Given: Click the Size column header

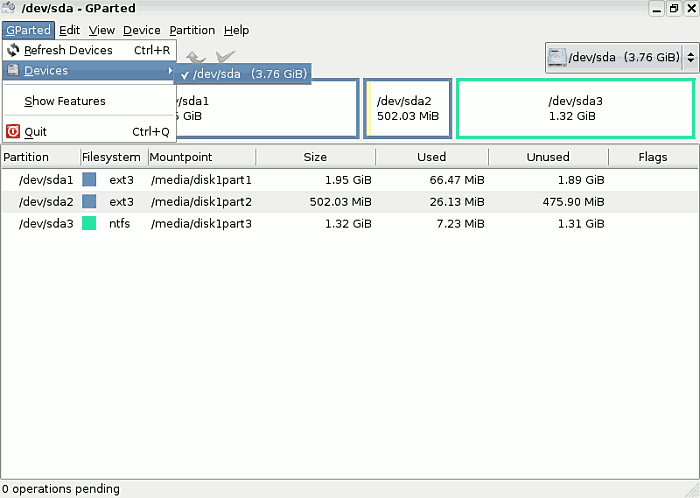Looking at the screenshot, I should (315, 157).
